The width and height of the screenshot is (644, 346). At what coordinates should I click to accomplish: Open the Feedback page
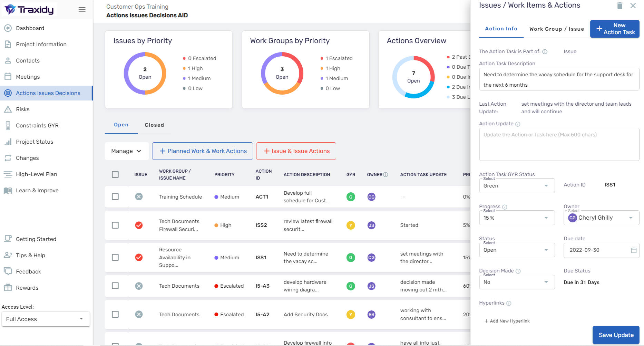[28, 271]
